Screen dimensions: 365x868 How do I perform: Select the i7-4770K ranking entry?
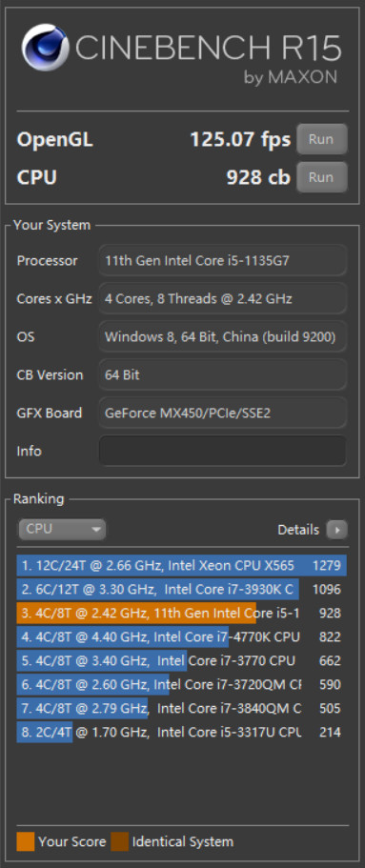pyautogui.click(x=182, y=637)
